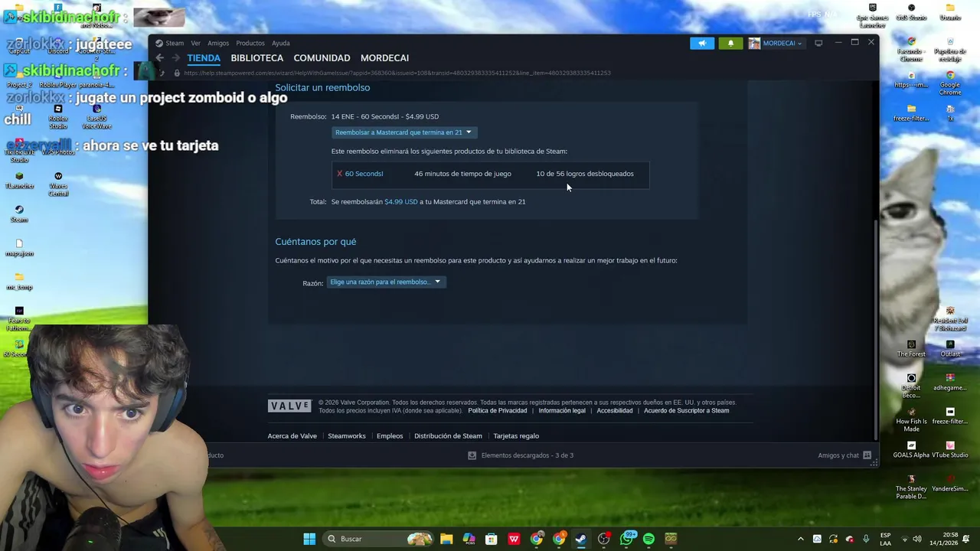Image resolution: width=980 pixels, height=551 pixels.
Task: Open the Productos menu
Action: point(250,43)
